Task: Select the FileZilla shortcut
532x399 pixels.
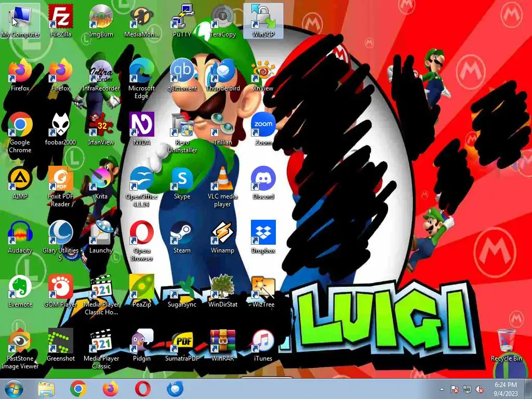Action: point(60,21)
